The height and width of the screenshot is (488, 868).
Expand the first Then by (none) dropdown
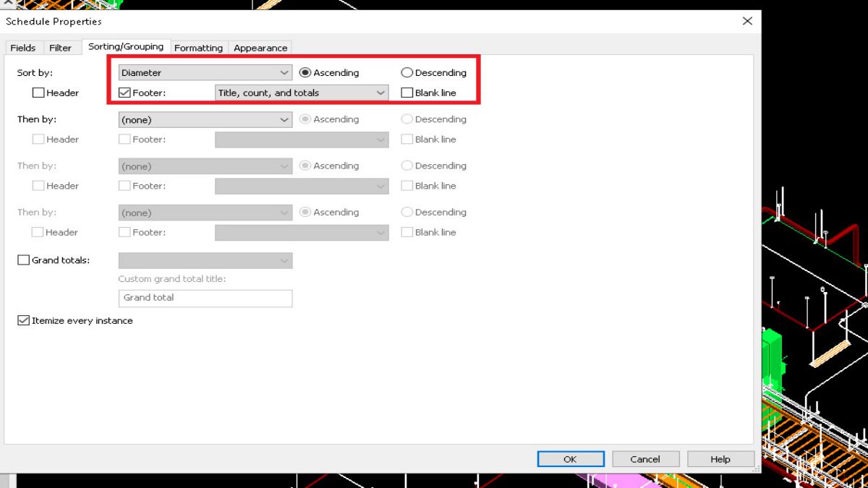tap(284, 120)
